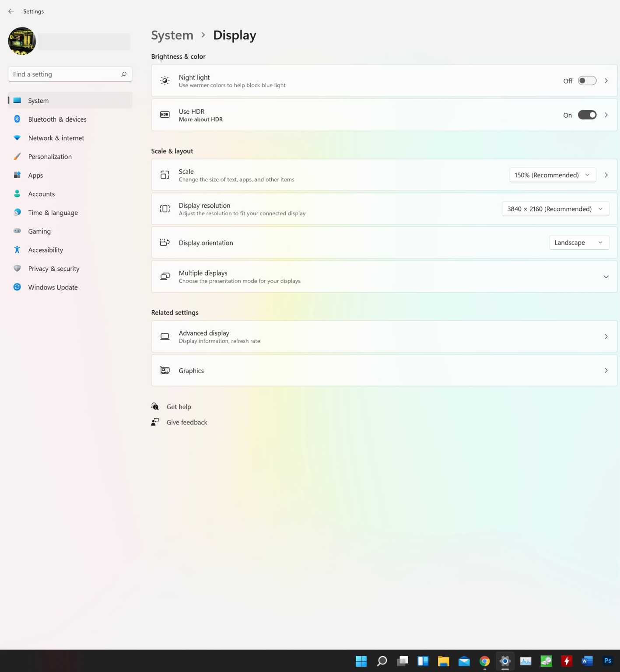Open the Scale percentage dropdown

click(x=552, y=175)
